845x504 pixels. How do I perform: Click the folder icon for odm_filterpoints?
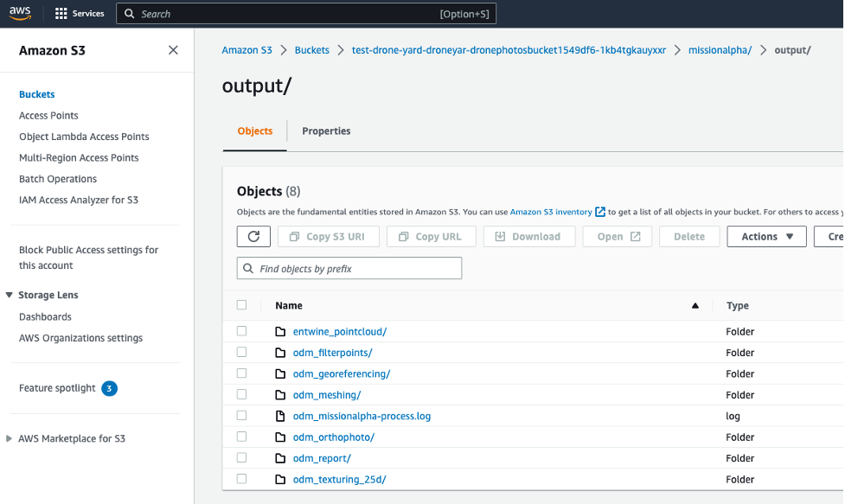coord(280,353)
